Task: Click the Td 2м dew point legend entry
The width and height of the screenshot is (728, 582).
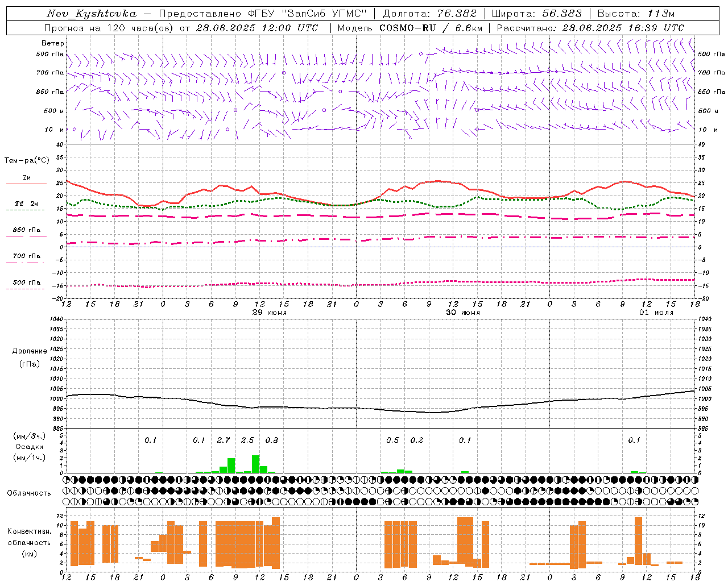Action: pyautogui.click(x=26, y=205)
